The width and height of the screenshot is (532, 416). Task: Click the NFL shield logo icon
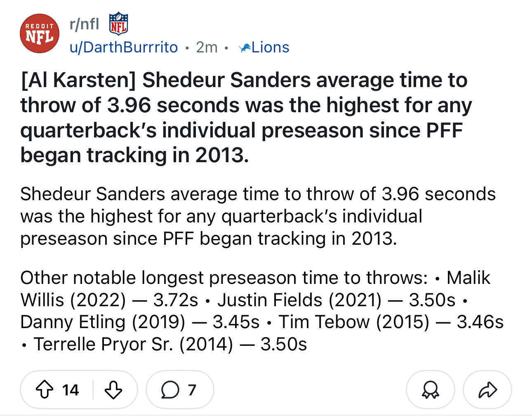coord(118,24)
